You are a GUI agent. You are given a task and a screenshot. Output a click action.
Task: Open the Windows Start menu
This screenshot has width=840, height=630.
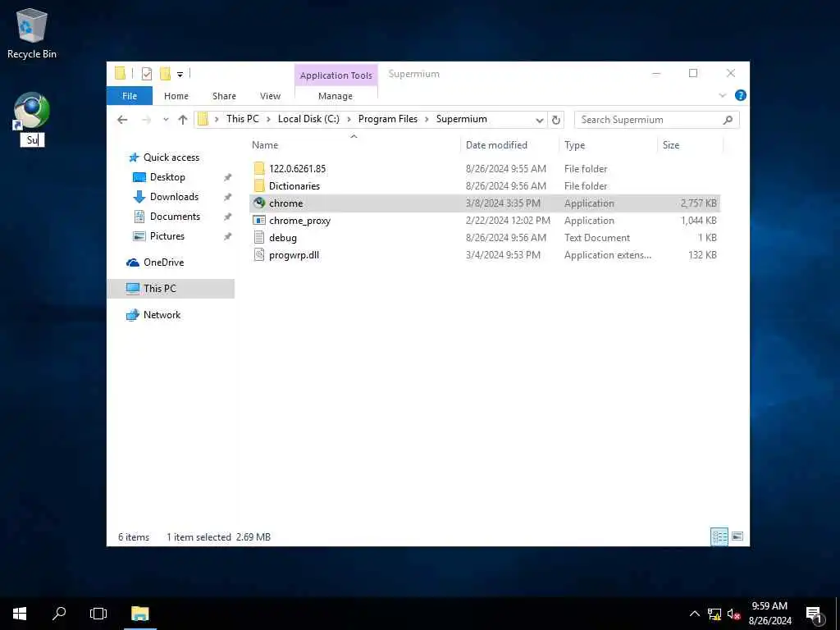(x=20, y=614)
